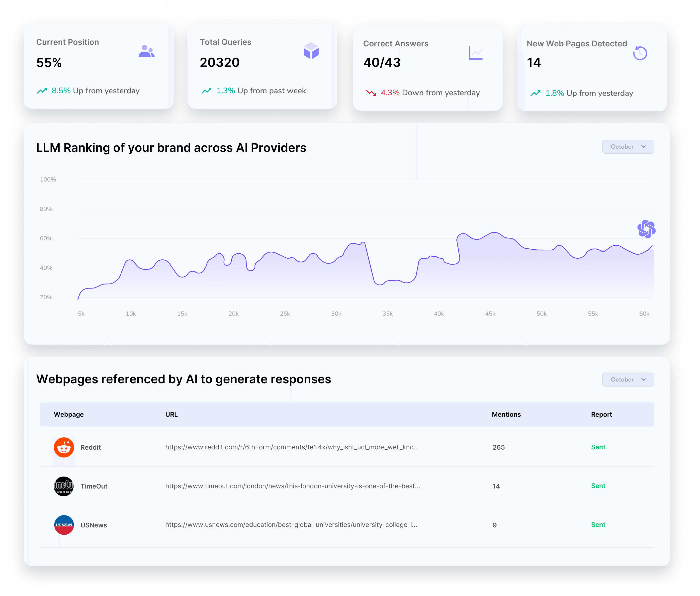The height and width of the screenshot is (596, 700).
Task: Click the 35k marker on chart x-axis
Action: point(387,314)
